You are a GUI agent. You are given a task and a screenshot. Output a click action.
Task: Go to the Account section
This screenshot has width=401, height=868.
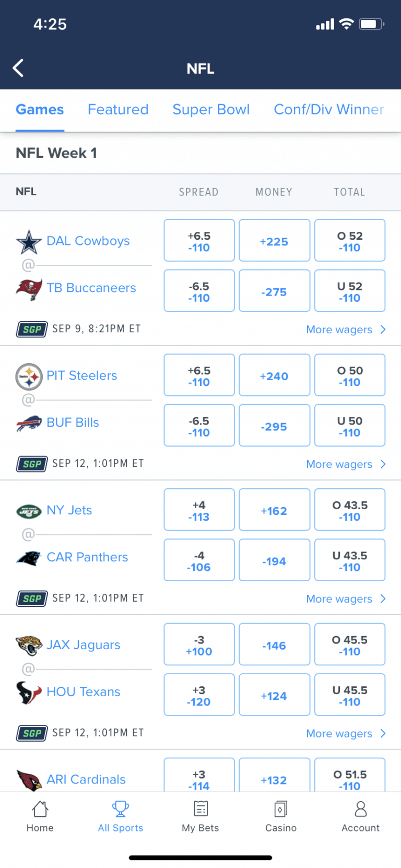(360, 817)
